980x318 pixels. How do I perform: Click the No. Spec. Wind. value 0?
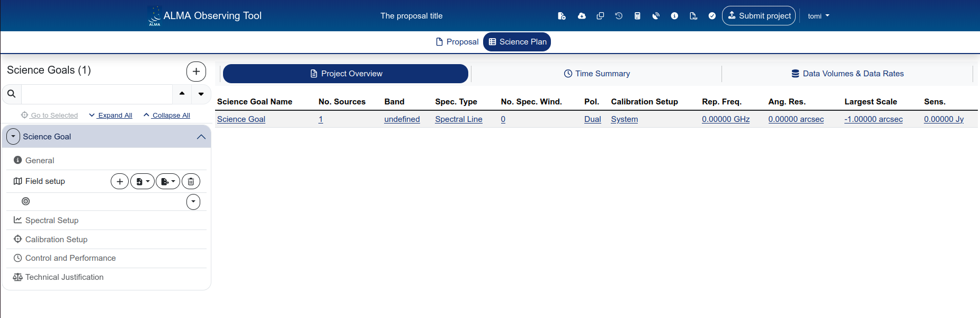click(x=503, y=119)
